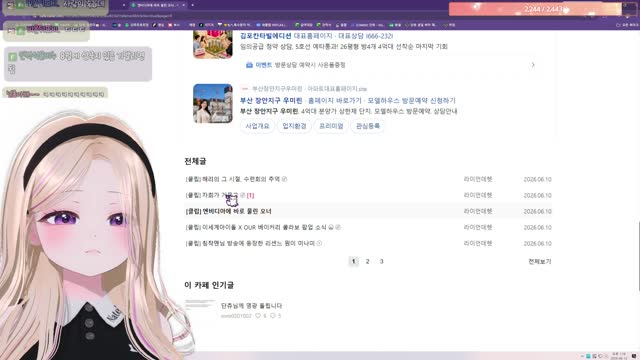Click the 이 카페 인기글 heading
This screenshot has width=640, height=360.
click(x=209, y=285)
